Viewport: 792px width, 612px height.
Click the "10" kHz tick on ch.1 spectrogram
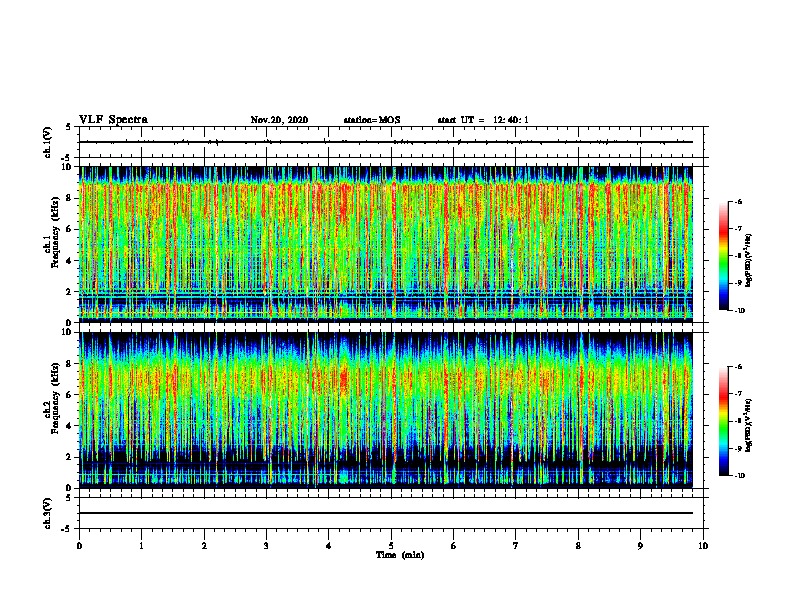68,167
